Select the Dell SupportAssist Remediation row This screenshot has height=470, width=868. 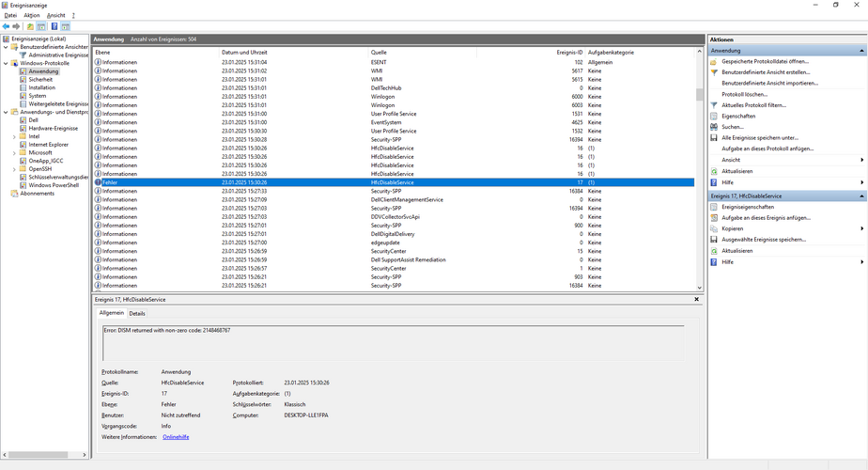click(x=394, y=260)
